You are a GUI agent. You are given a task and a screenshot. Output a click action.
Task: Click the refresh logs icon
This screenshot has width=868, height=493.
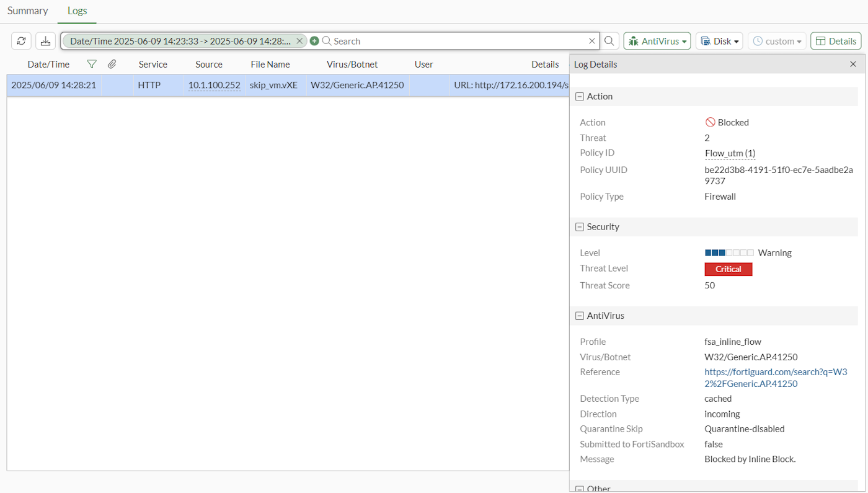tap(21, 40)
